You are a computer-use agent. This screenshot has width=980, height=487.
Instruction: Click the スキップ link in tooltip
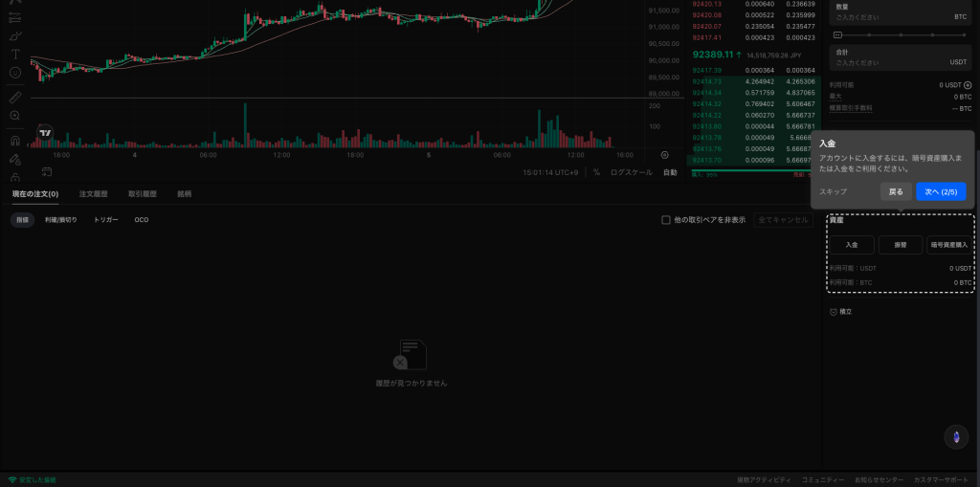point(834,192)
